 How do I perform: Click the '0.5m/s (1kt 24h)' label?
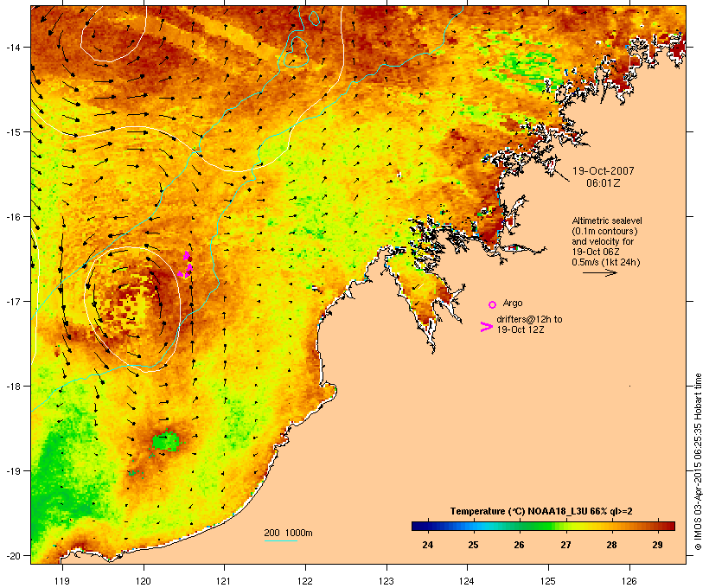click(x=606, y=262)
